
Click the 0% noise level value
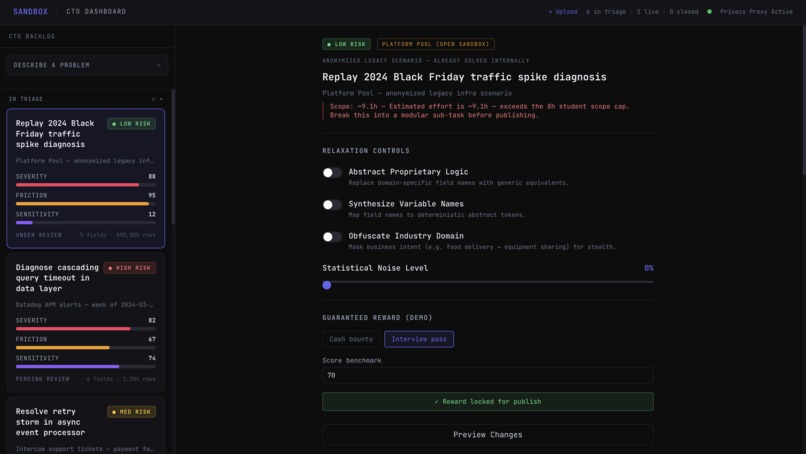649,268
